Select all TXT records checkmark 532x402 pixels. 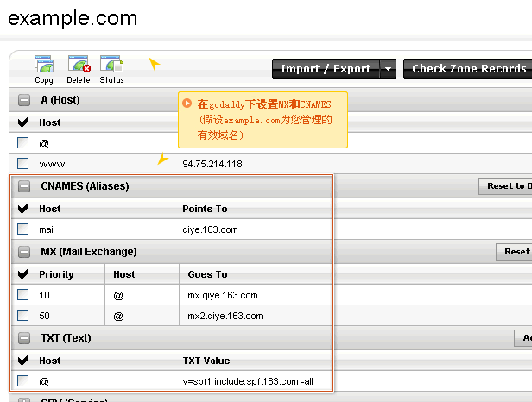23,360
